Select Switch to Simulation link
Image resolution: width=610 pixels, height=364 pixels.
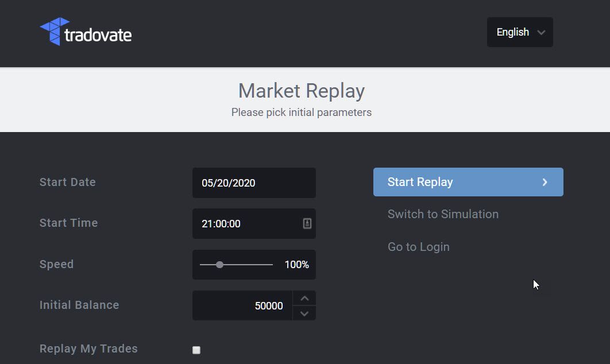(x=443, y=214)
